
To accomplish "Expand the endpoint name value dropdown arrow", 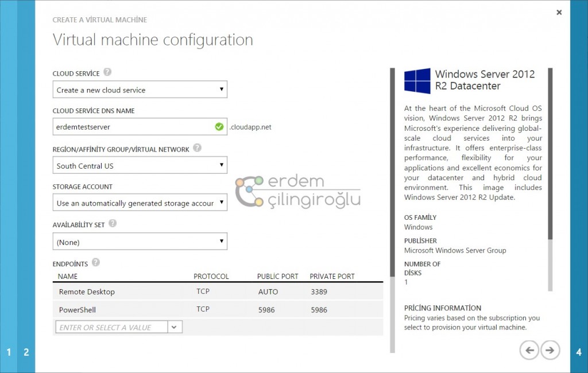I will click(x=175, y=327).
